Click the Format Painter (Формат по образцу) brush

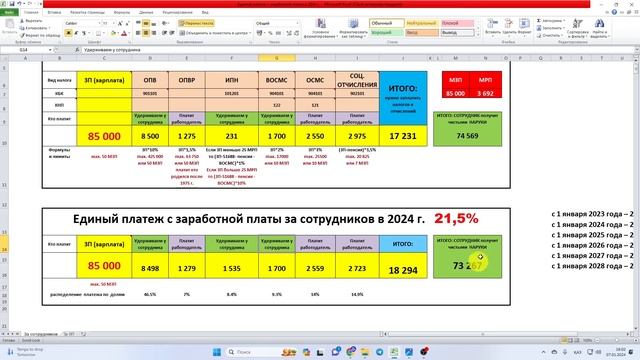[40, 36]
